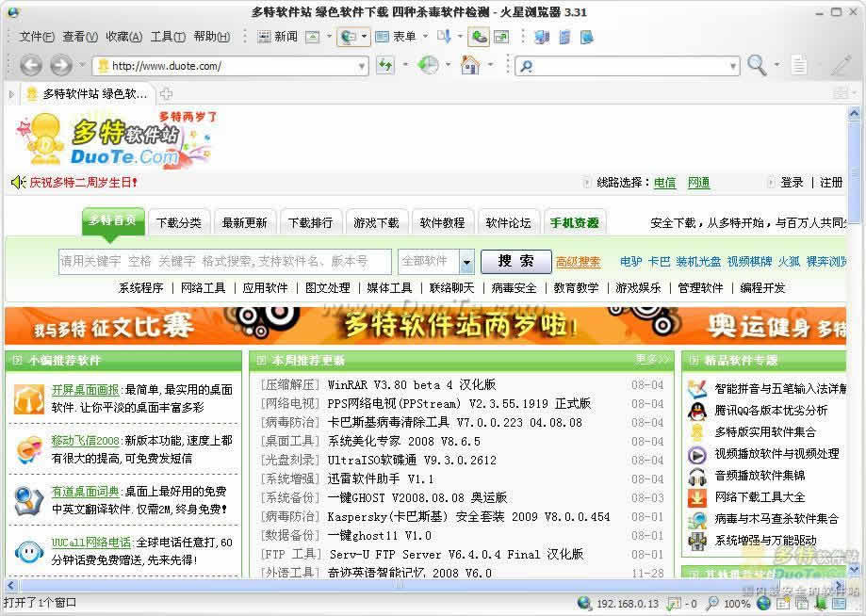Click the magnifying glass search button

[757, 66]
